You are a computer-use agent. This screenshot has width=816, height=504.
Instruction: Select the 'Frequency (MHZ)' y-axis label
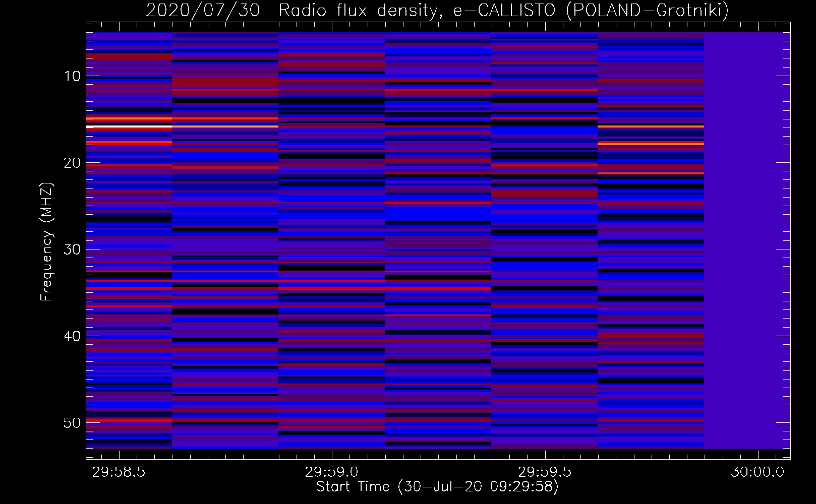46,242
